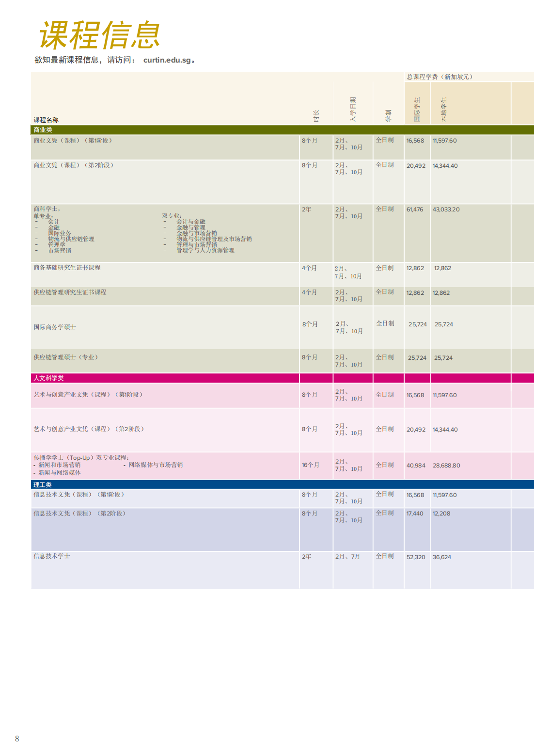Click the 52,320 international fee value
This screenshot has height=756, width=534.
click(416, 557)
